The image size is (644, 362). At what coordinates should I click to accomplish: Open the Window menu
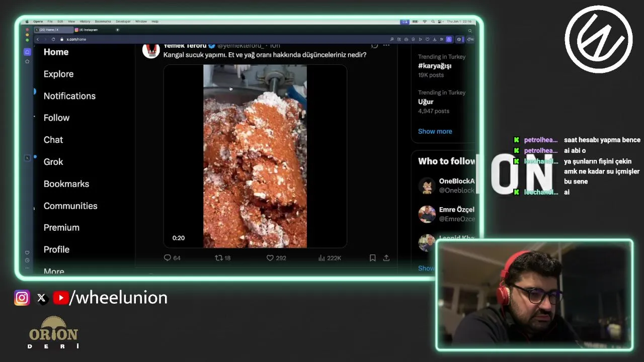pyautogui.click(x=141, y=22)
